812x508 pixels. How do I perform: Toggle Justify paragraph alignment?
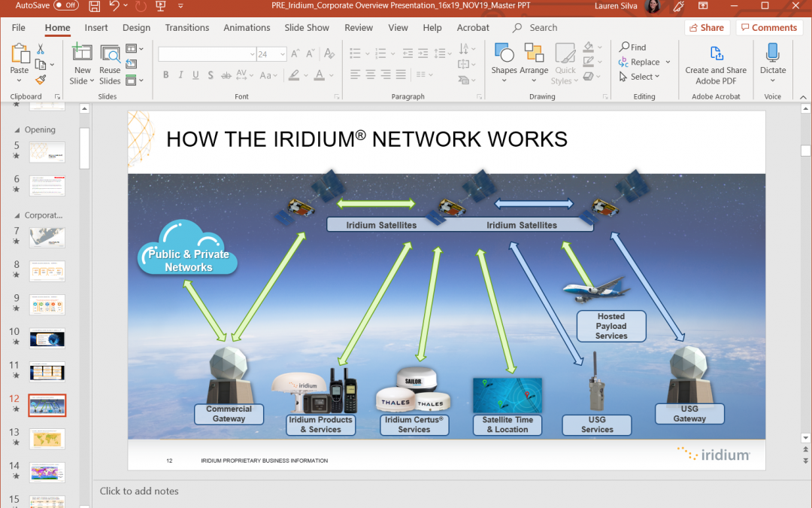pos(401,75)
